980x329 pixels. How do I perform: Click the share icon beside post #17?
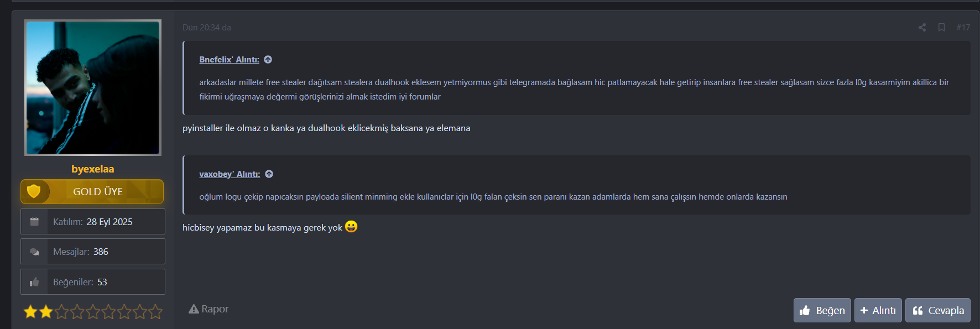(922, 27)
